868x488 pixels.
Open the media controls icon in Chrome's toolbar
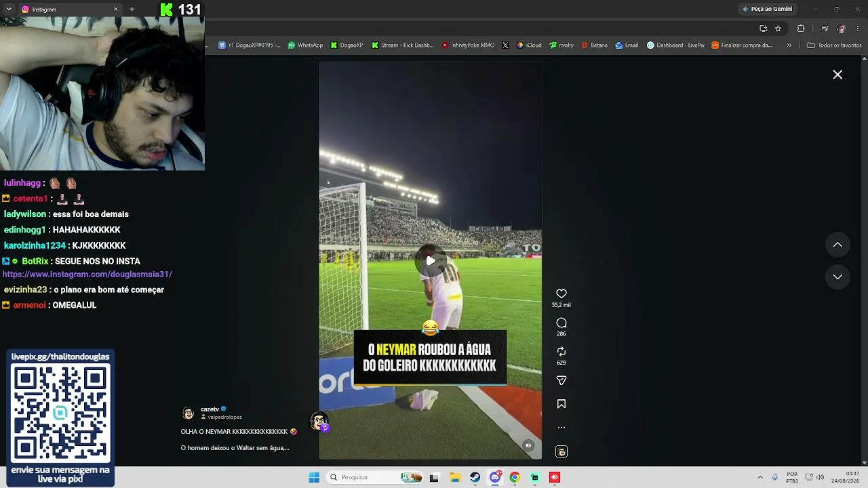tap(825, 28)
